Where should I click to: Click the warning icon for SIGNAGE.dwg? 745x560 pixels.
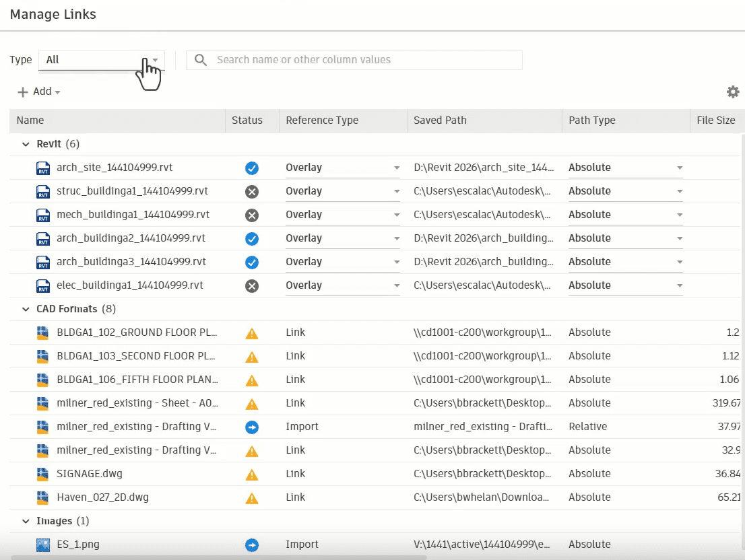[x=252, y=475]
